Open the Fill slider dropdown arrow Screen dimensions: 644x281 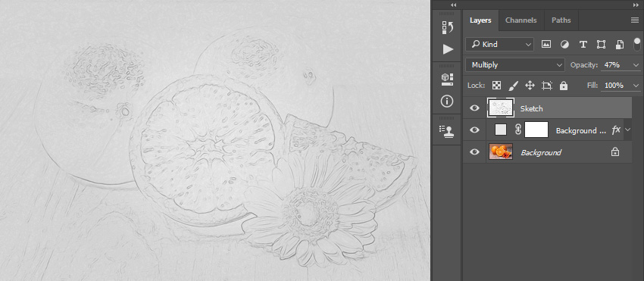coord(636,86)
